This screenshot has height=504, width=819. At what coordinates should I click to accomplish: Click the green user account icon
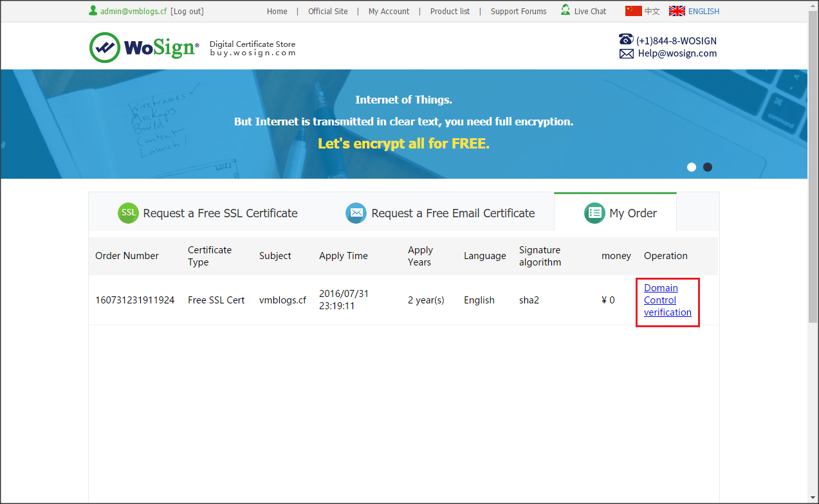pyautogui.click(x=93, y=11)
